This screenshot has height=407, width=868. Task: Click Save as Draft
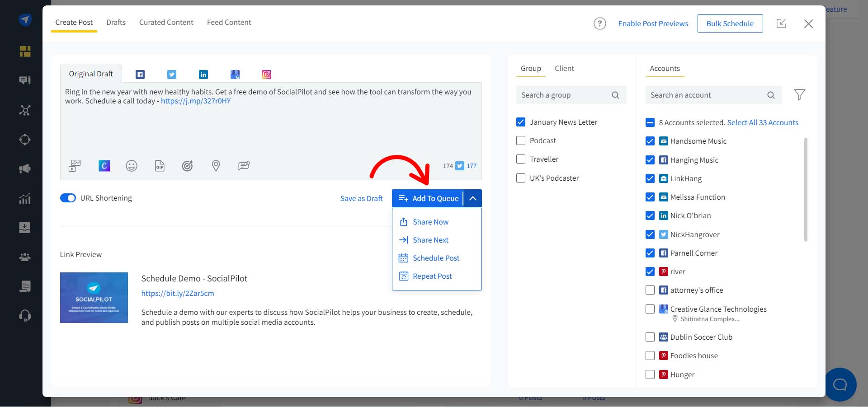click(x=361, y=198)
